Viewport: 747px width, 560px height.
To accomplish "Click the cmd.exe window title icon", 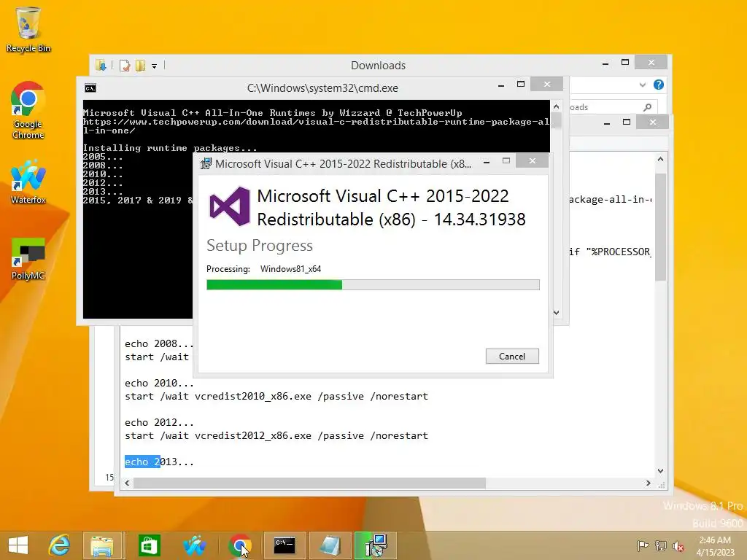I will [90, 88].
